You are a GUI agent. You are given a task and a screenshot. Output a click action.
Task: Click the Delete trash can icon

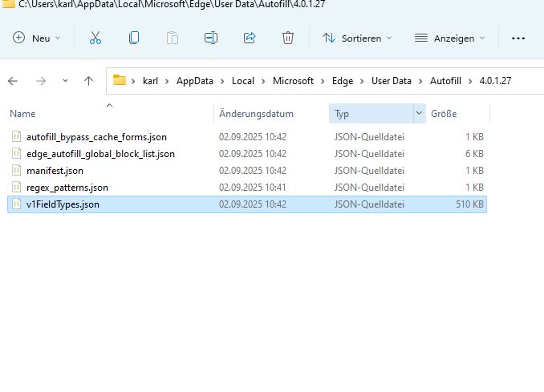coord(287,38)
